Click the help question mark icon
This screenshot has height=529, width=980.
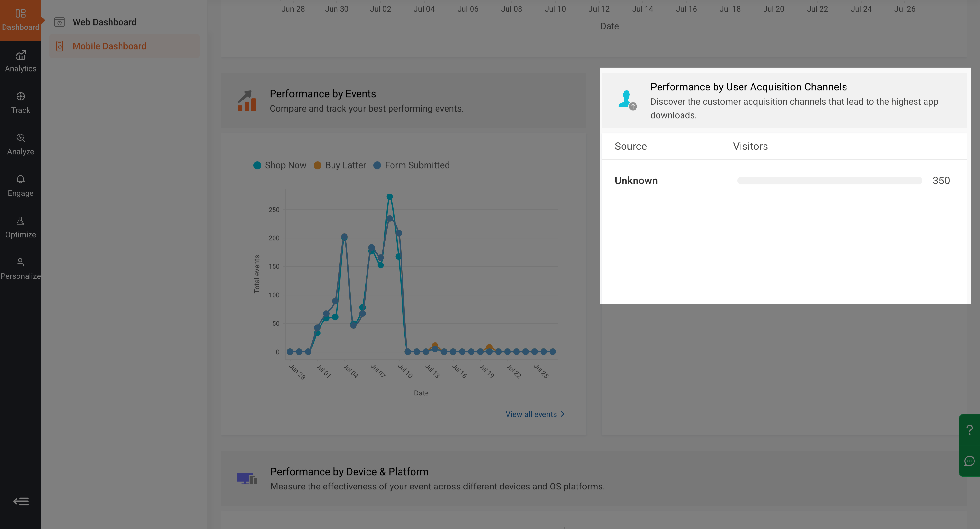click(x=969, y=430)
